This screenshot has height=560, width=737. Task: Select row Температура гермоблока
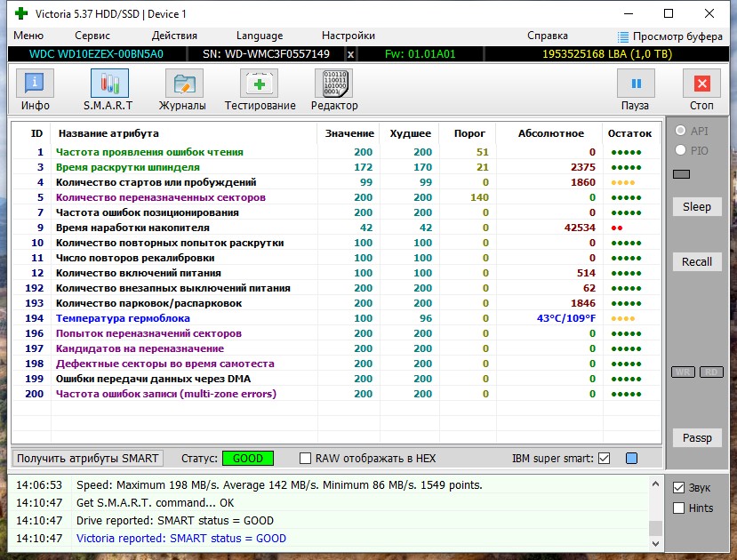click(336, 318)
